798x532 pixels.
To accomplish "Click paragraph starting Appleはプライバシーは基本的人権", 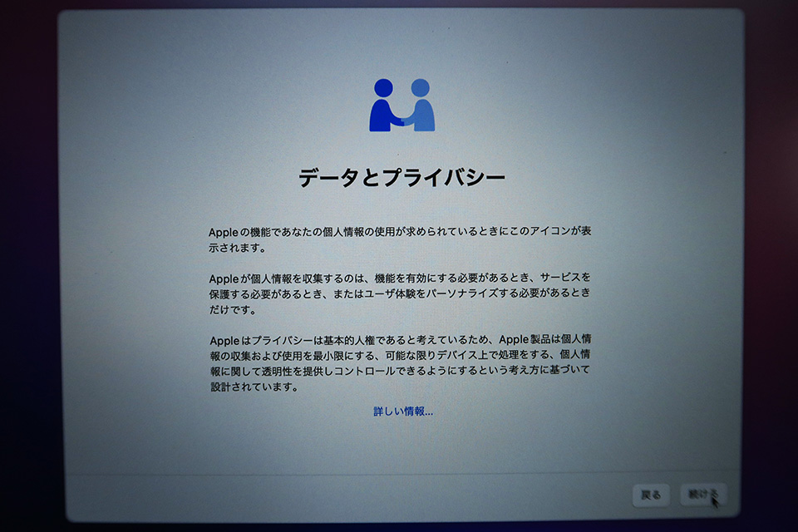I will point(400,362).
